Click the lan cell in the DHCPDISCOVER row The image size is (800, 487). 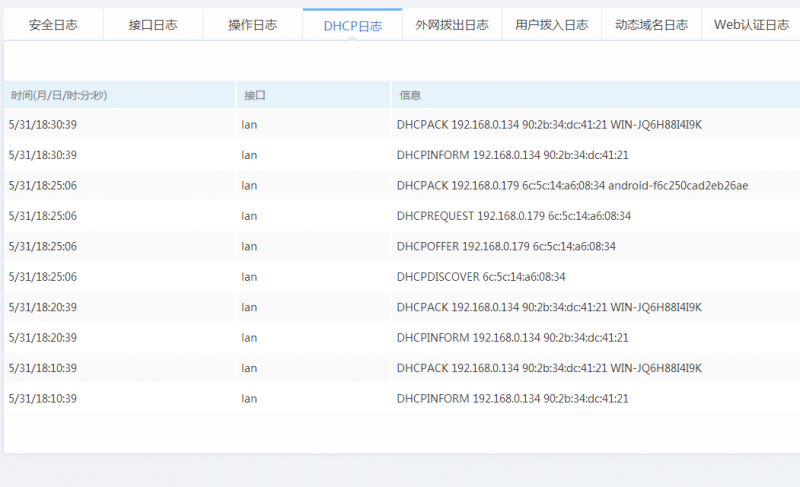[x=249, y=277]
